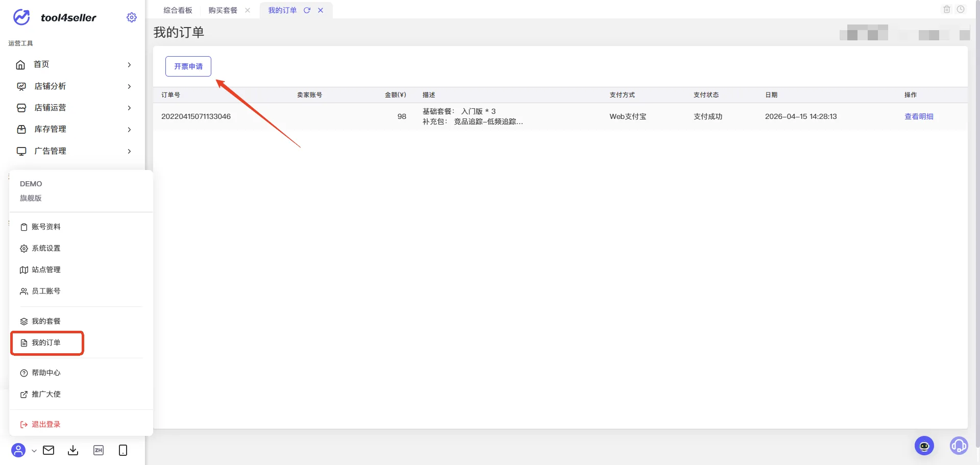The width and height of the screenshot is (980, 465).
Task: Expand the 首页 menu chevron
Action: pyautogui.click(x=129, y=65)
